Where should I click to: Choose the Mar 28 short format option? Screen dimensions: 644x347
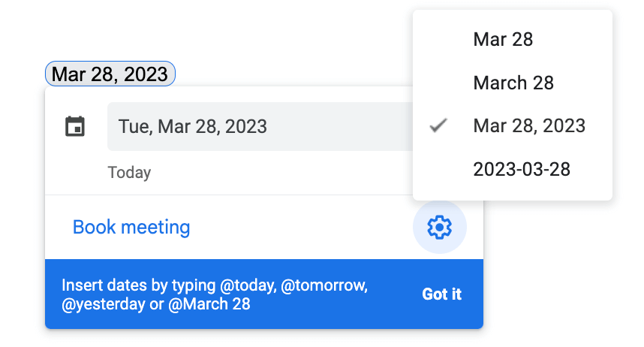(513, 40)
